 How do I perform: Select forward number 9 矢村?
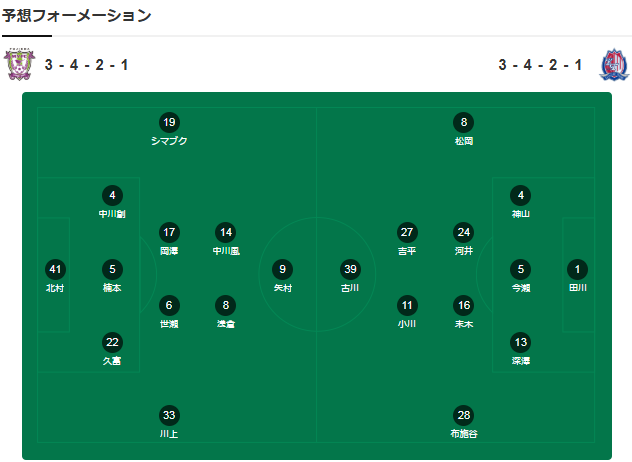click(x=283, y=269)
